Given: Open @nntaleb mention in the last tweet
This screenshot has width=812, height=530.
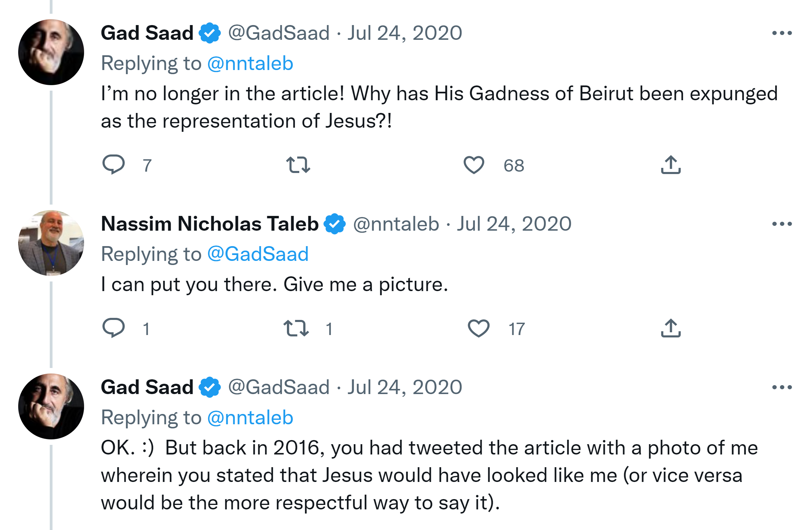Looking at the screenshot, I should pyautogui.click(x=250, y=417).
